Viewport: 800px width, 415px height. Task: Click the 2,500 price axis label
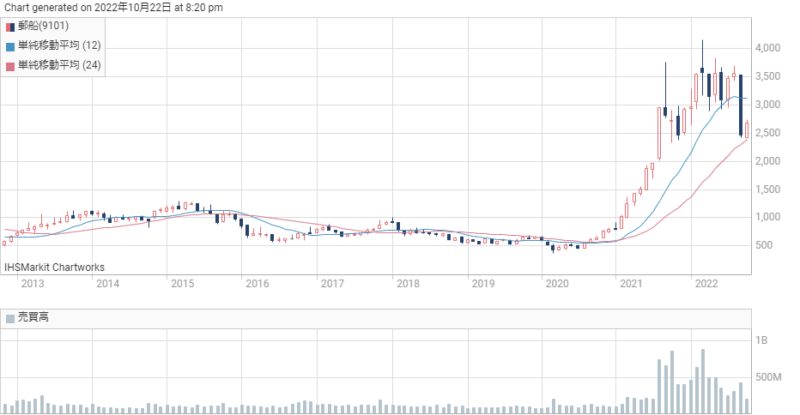point(768,133)
